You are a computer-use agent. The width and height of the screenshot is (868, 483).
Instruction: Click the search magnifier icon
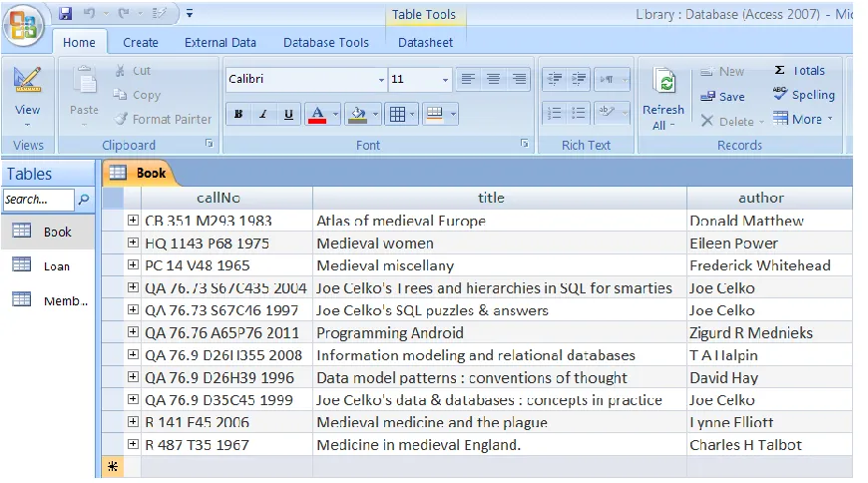[x=84, y=199]
